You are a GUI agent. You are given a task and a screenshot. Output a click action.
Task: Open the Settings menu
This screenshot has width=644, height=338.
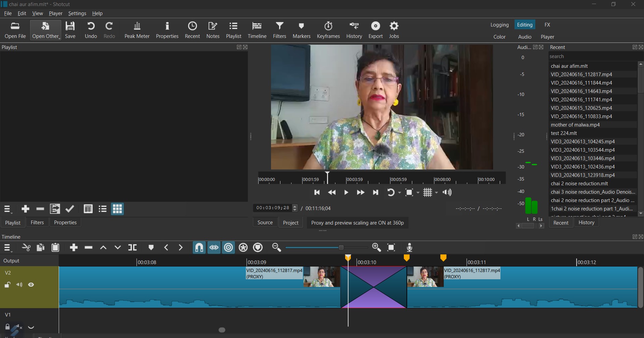pyautogui.click(x=77, y=13)
